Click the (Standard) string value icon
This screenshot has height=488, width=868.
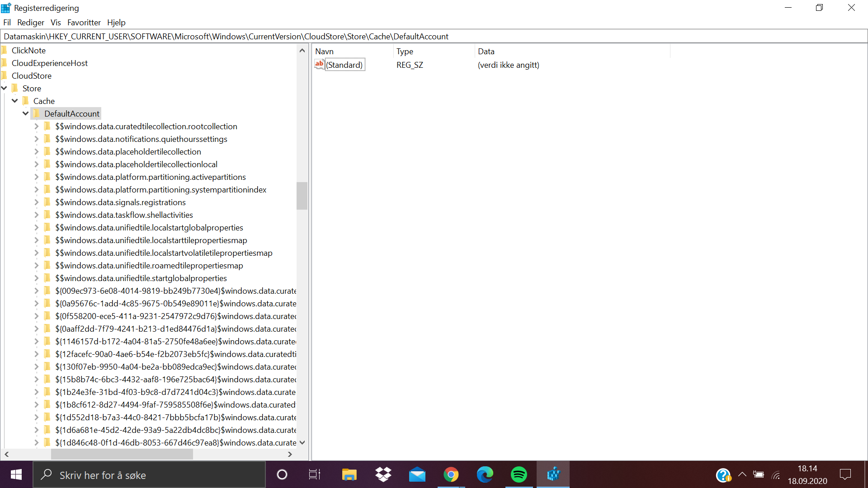click(x=320, y=65)
